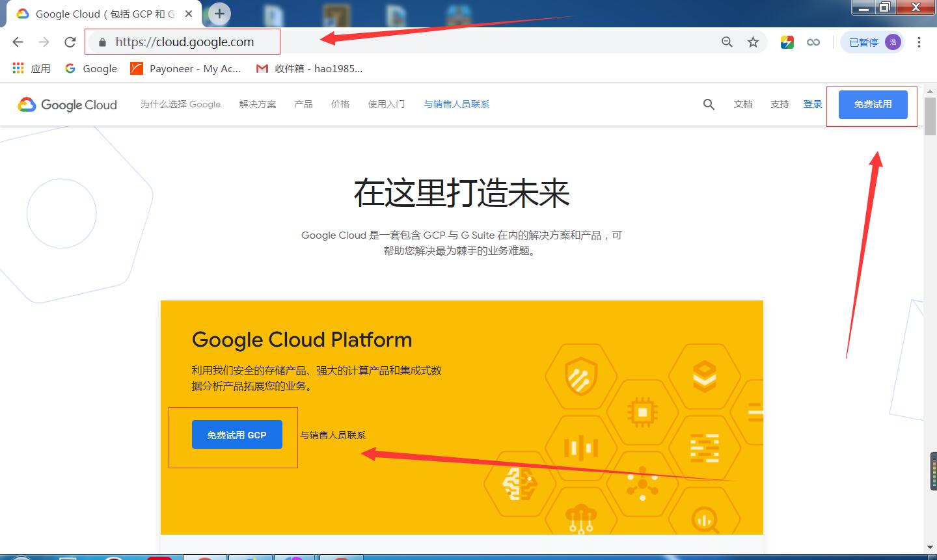
Task: Click the infinity extension icon
Action: click(x=813, y=42)
